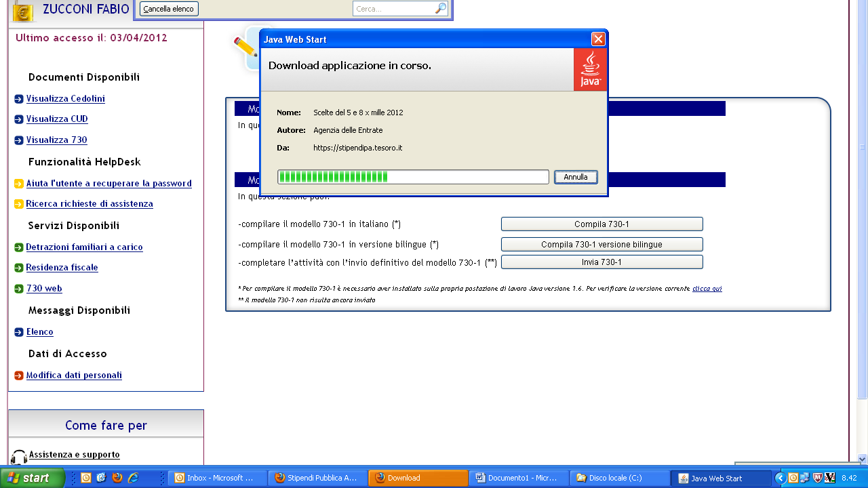The image size is (868, 488).
Task: Open the Windows start menu
Action: (33, 478)
